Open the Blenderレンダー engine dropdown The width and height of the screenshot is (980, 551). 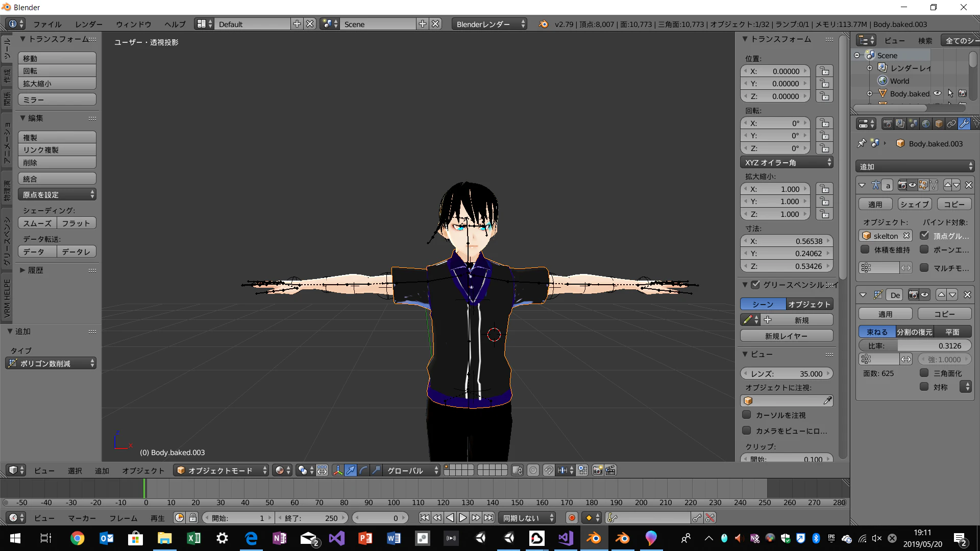489,24
